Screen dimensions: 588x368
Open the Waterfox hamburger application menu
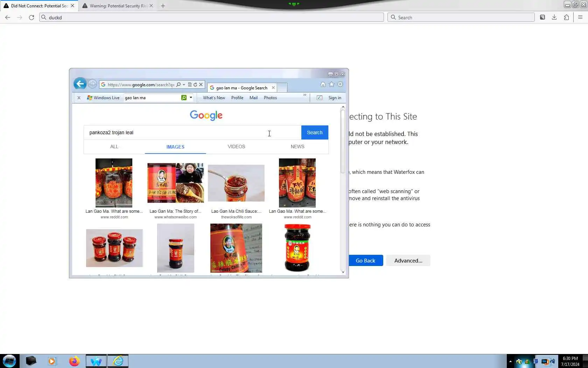tap(580, 17)
